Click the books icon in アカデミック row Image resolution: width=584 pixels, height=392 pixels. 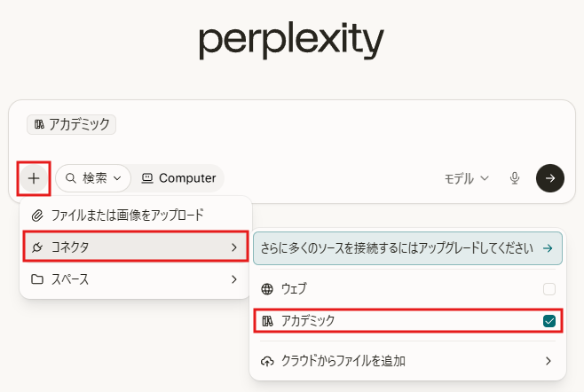pyautogui.click(x=267, y=321)
